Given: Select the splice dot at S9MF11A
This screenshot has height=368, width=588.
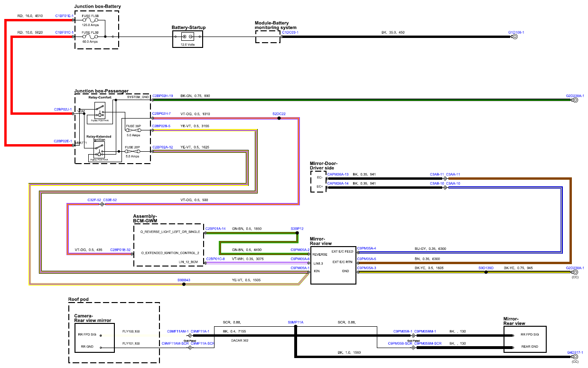Looking at the screenshot, I should coord(295,326).
